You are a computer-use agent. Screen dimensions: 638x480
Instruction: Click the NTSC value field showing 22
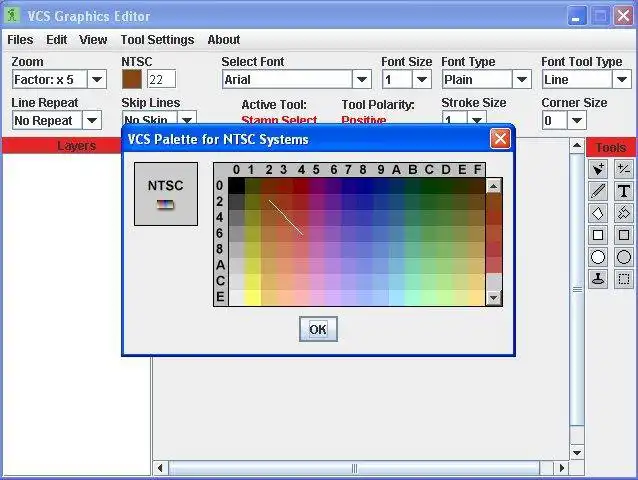[x=162, y=79]
